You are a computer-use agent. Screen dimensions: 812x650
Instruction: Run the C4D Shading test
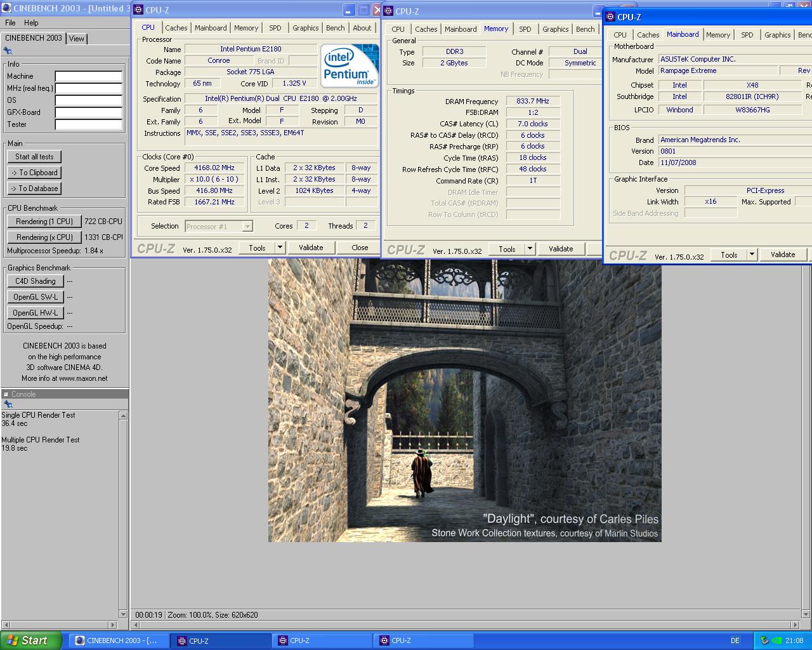pyautogui.click(x=36, y=281)
